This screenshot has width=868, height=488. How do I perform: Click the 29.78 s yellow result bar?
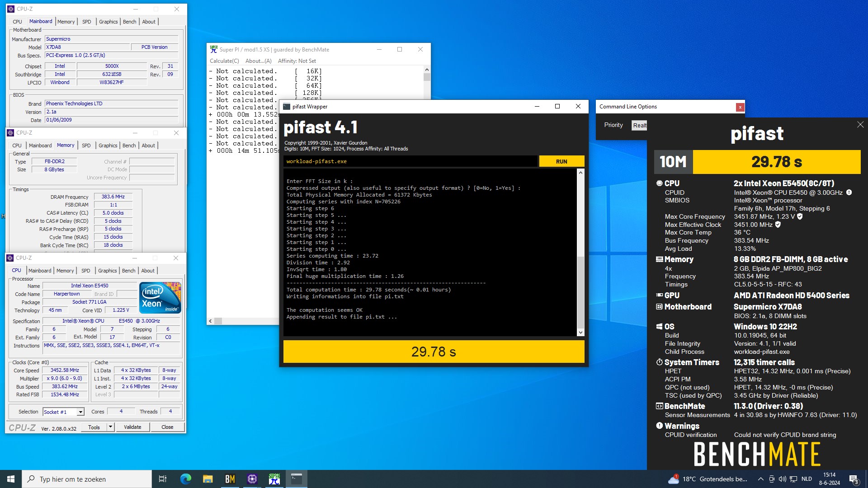(x=434, y=352)
